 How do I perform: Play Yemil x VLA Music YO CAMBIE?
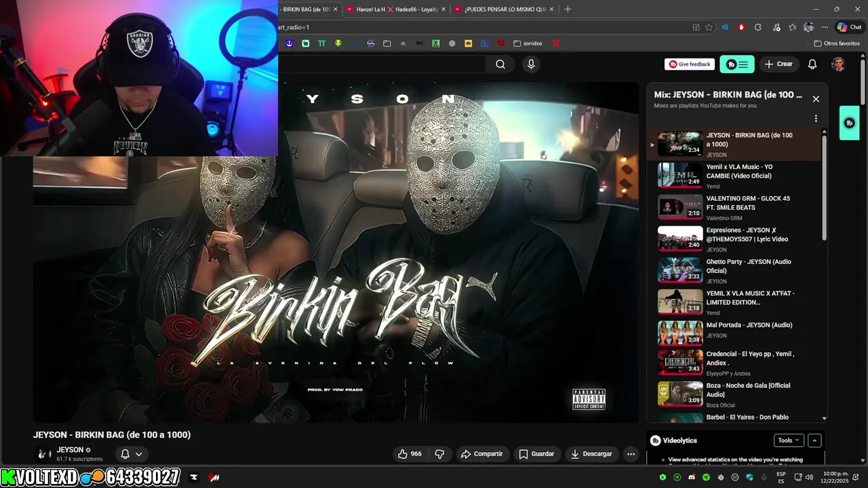736,176
